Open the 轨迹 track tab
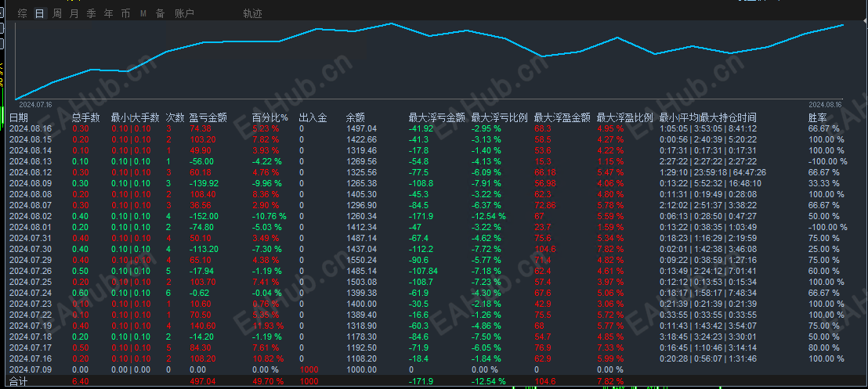This screenshot has width=868, height=389. [x=252, y=14]
